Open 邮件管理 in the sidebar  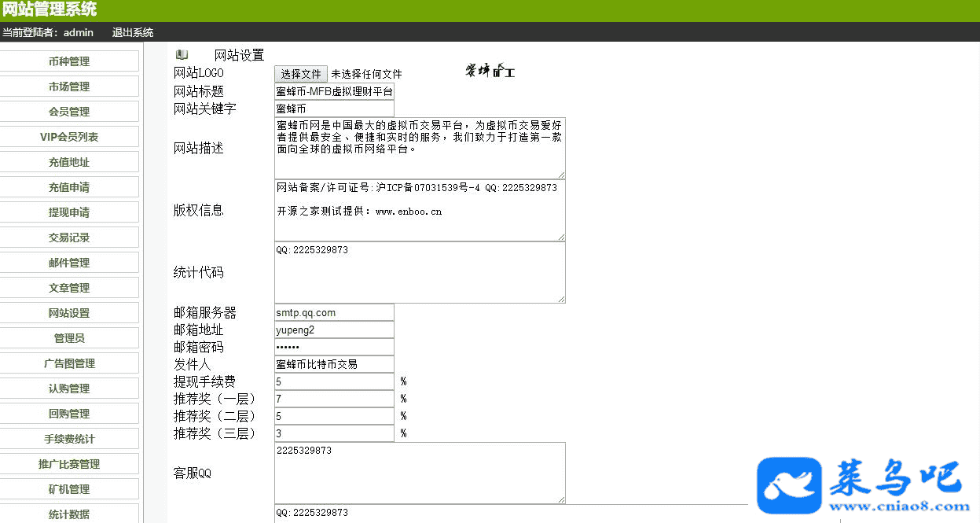pyautogui.click(x=69, y=263)
